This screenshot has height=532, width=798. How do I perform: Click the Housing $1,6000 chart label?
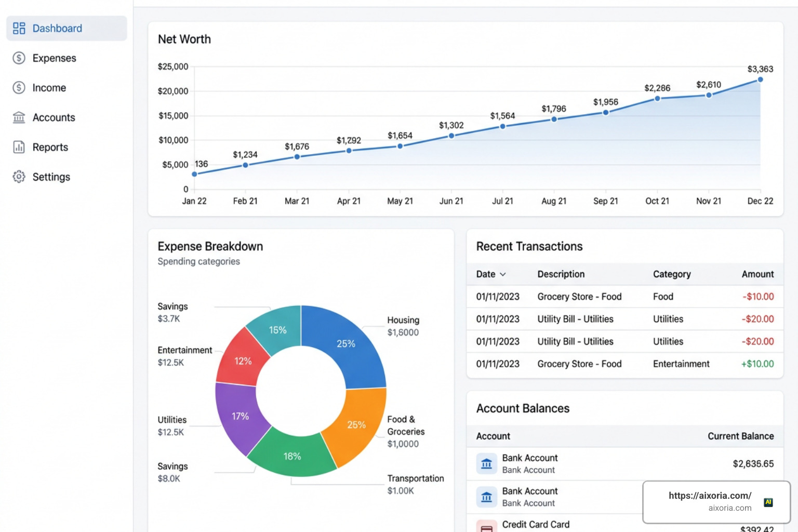403,326
